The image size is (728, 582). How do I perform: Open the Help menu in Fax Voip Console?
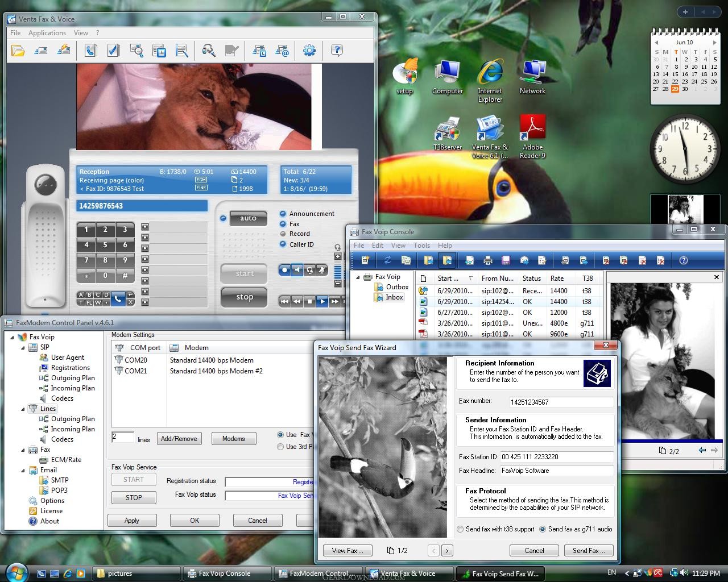445,246
